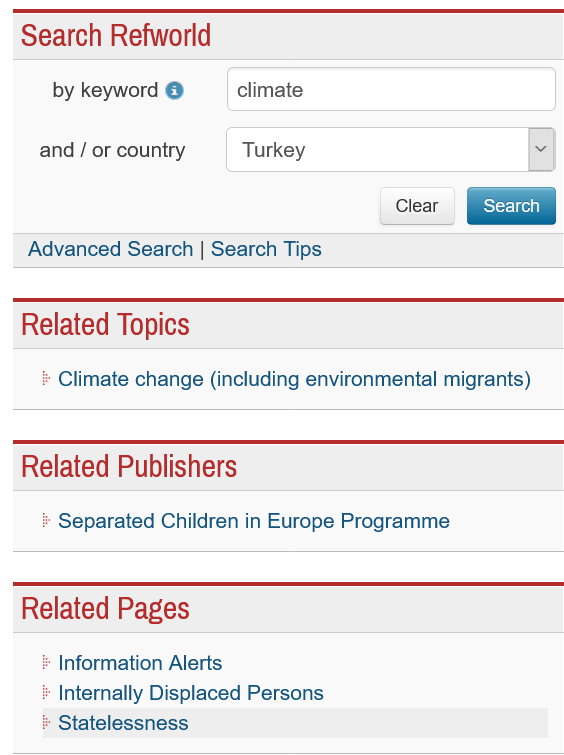
Task: Focus the keyword field containing climate
Action: tap(391, 90)
